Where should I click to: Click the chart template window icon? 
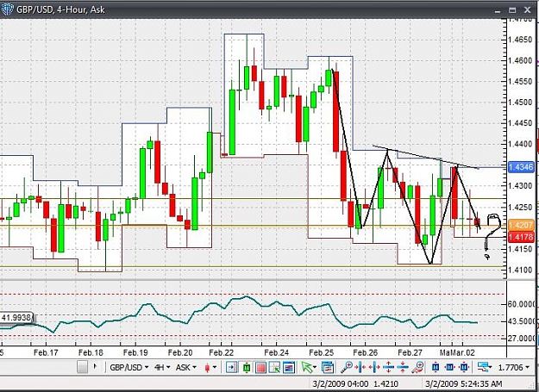(289, 368)
